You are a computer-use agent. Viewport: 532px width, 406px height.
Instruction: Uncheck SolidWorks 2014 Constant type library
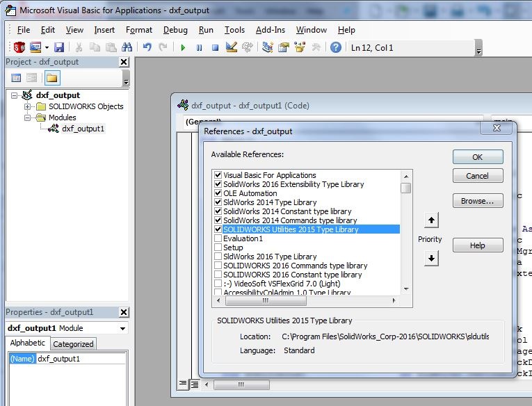(x=218, y=211)
